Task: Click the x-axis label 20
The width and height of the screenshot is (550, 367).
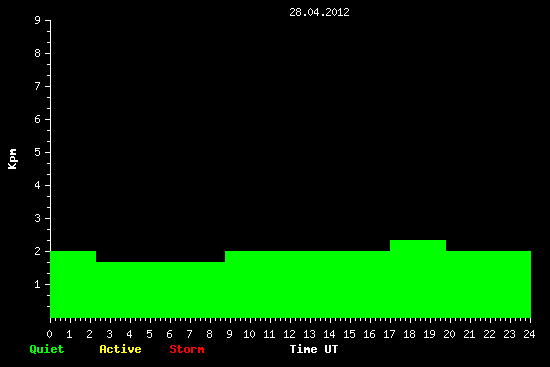Action: tap(449, 334)
